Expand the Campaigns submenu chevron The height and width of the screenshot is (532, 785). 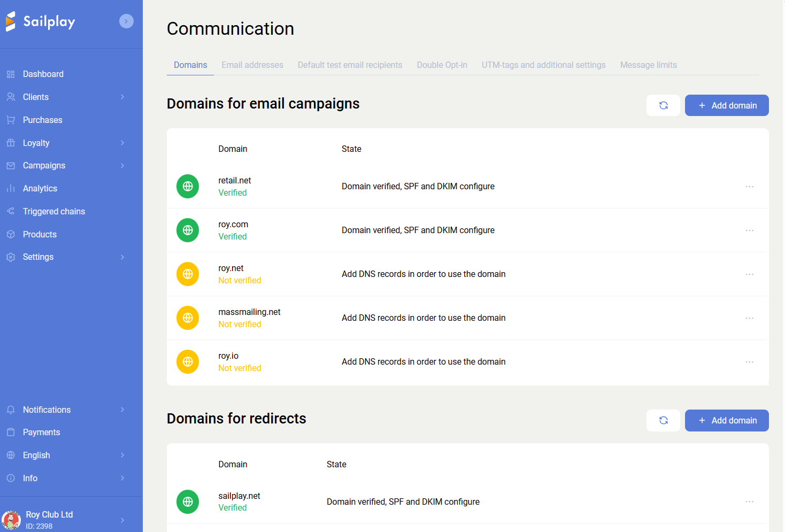coord(122,166)
